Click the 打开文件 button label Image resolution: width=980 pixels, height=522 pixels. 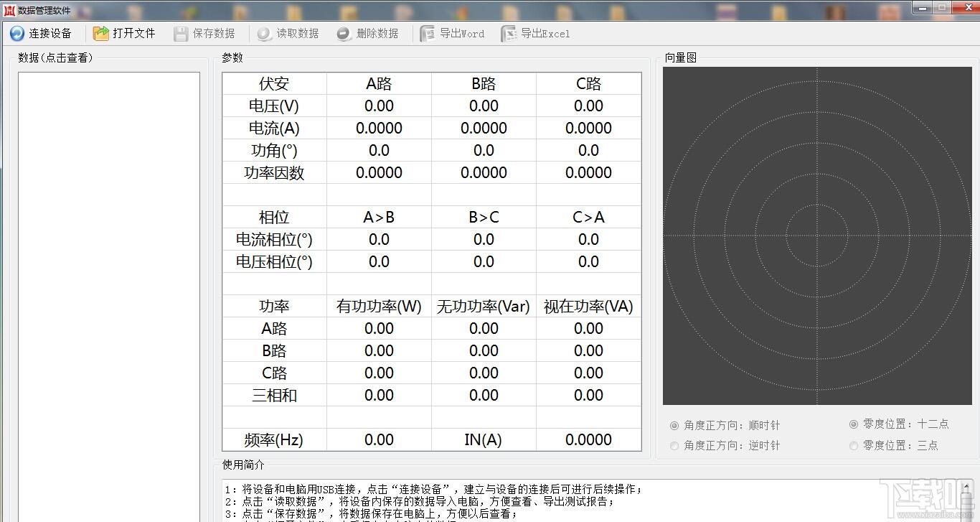134,33
